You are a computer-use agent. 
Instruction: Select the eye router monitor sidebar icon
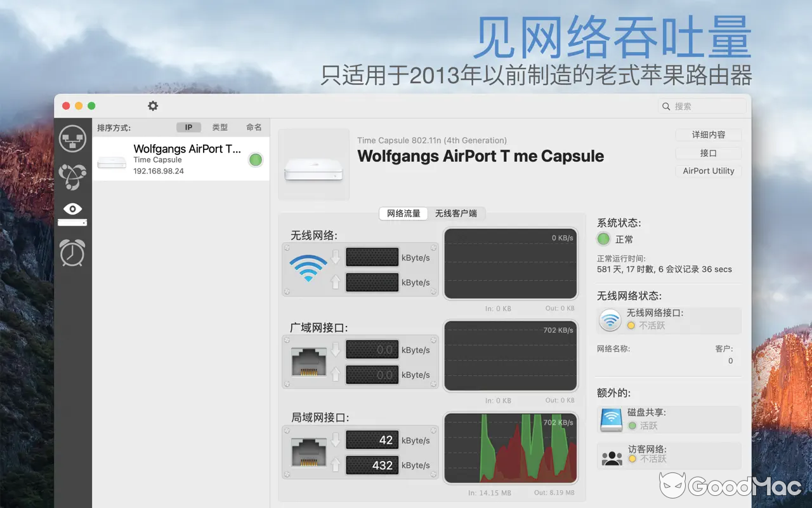(x=72, y=213)
